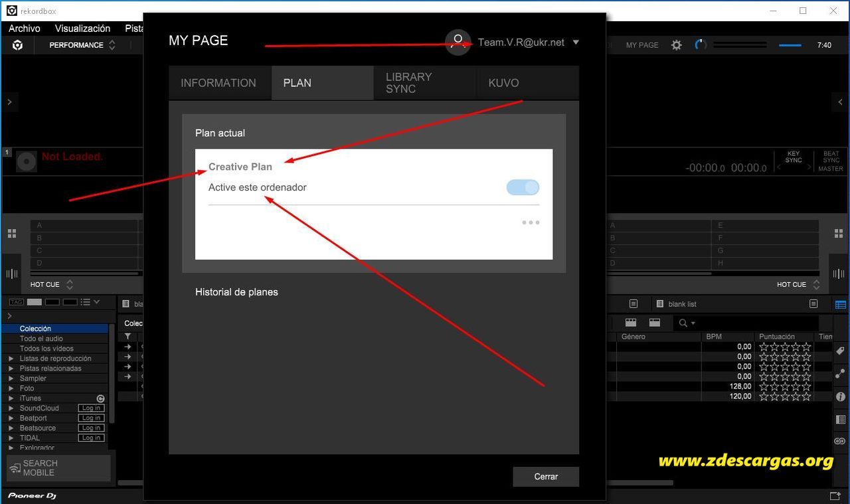Click the rekordbox logo in the toolbar

(x=18, y=45)
